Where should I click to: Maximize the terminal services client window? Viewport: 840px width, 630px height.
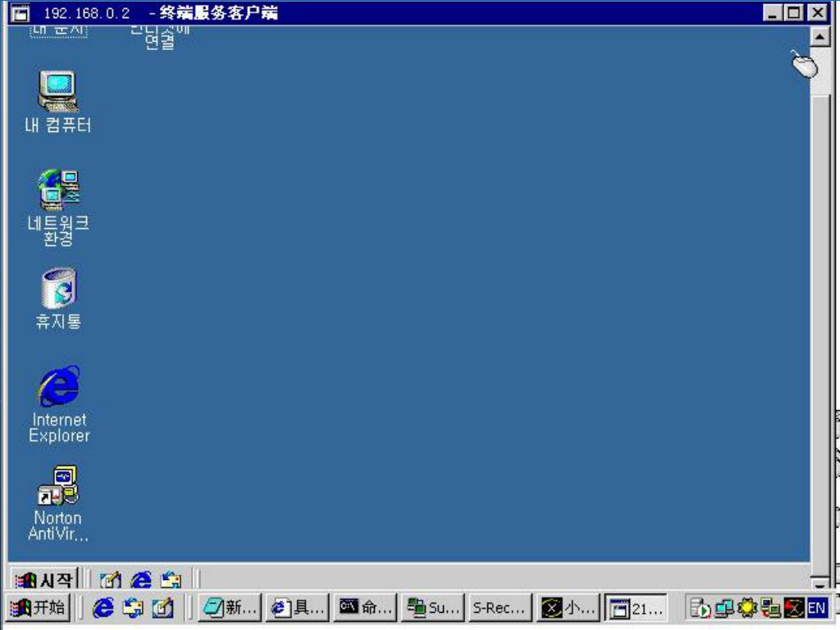click(794, 12)
